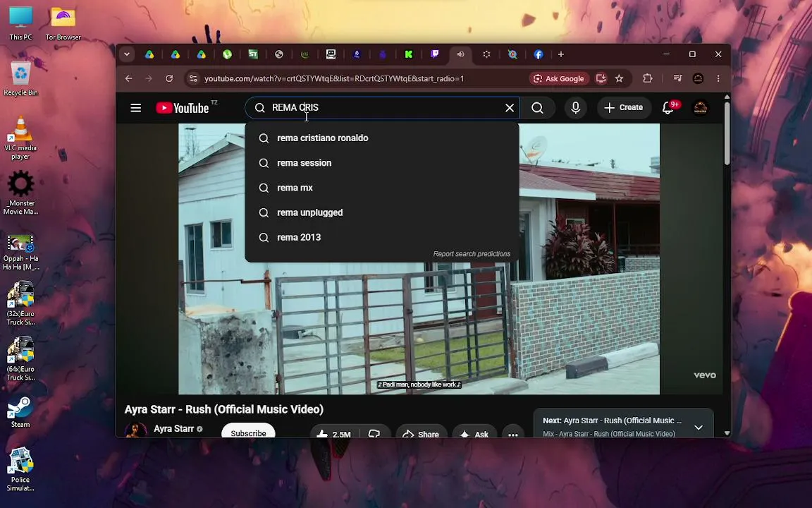Start voice search with the microphone
The height and width of the screenshot is (508, 812).
[575, 108]
